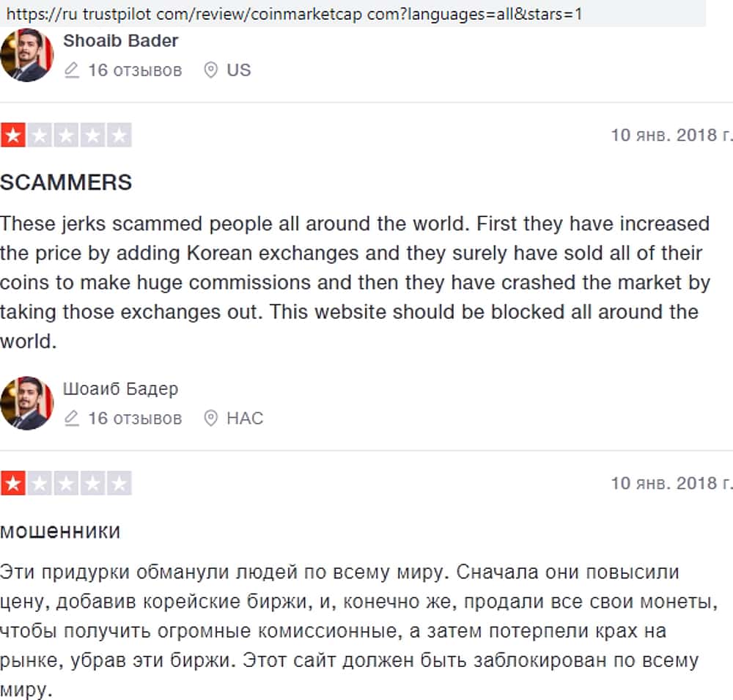
Task: Click the red star on the SCAMMERS review
Action: [x=12, y=136]
